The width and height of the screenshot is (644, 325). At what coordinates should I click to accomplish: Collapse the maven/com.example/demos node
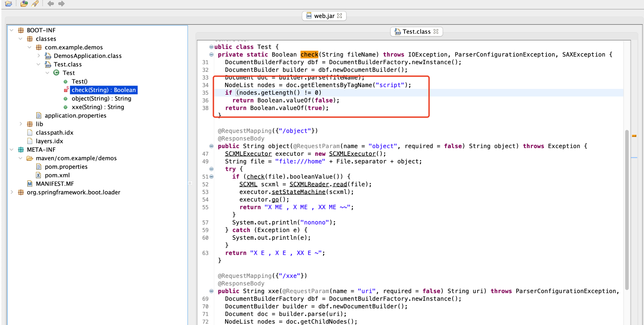20,158
